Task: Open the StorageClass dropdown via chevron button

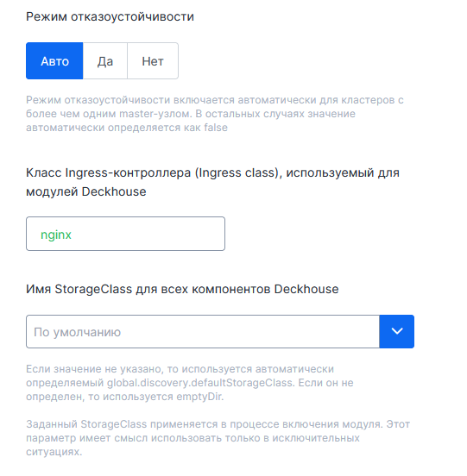Action: pyautogui.click(x=397, y=331)
